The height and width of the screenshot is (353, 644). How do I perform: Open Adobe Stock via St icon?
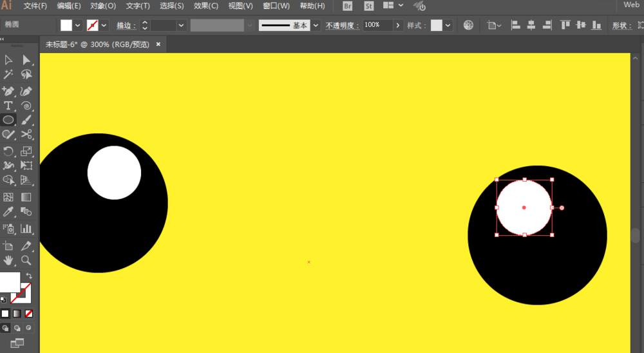[x=369, y=6]
